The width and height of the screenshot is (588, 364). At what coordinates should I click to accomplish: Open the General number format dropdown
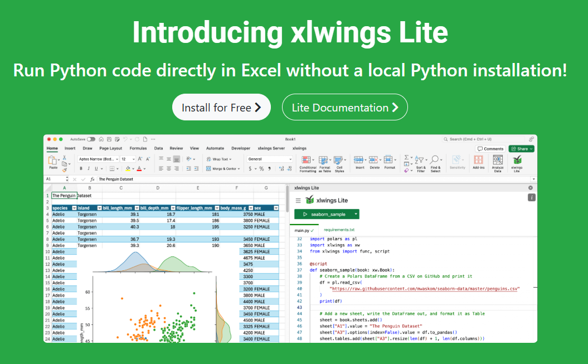point(270,159)
